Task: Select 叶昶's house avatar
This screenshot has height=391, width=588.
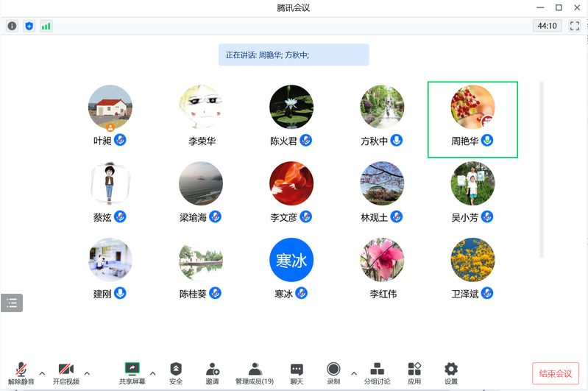Action: pos(110,107)
